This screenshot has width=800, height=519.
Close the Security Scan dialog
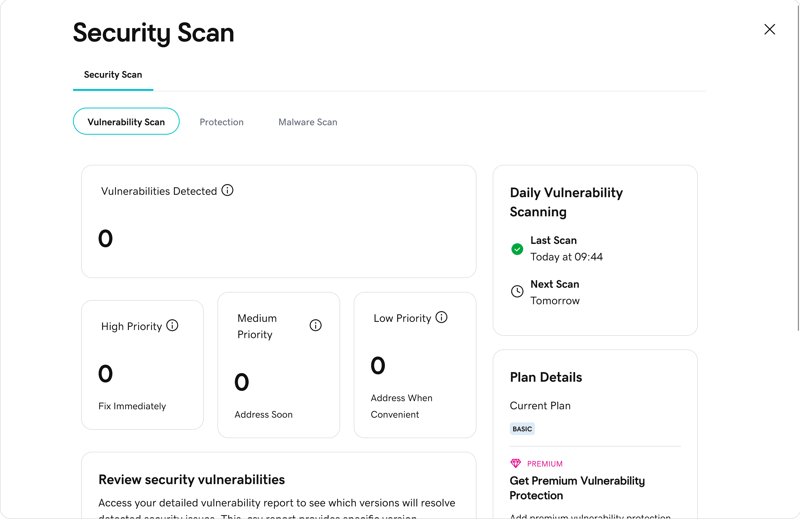click(x=769, y=29)
